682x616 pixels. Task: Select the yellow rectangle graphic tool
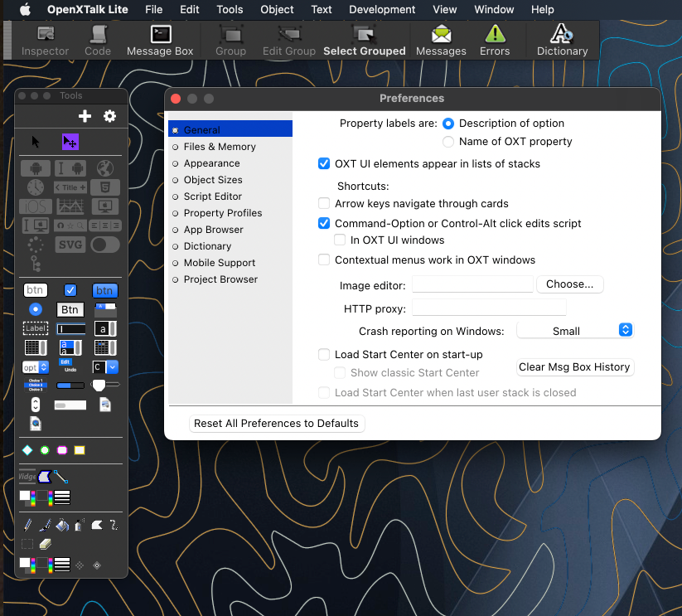[x=80, y=450]
